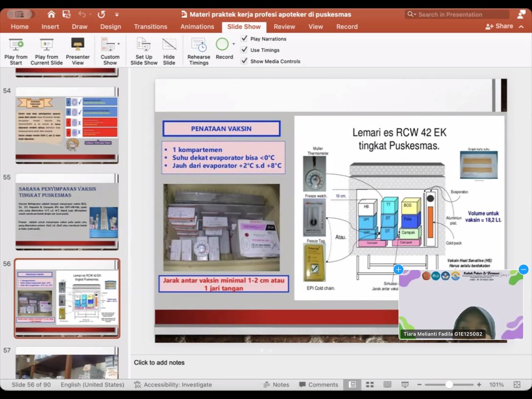Viewport: 532px width, 399px height.
Task: Uncheck the Play Narrations checkbox
Action: [244, 39]
